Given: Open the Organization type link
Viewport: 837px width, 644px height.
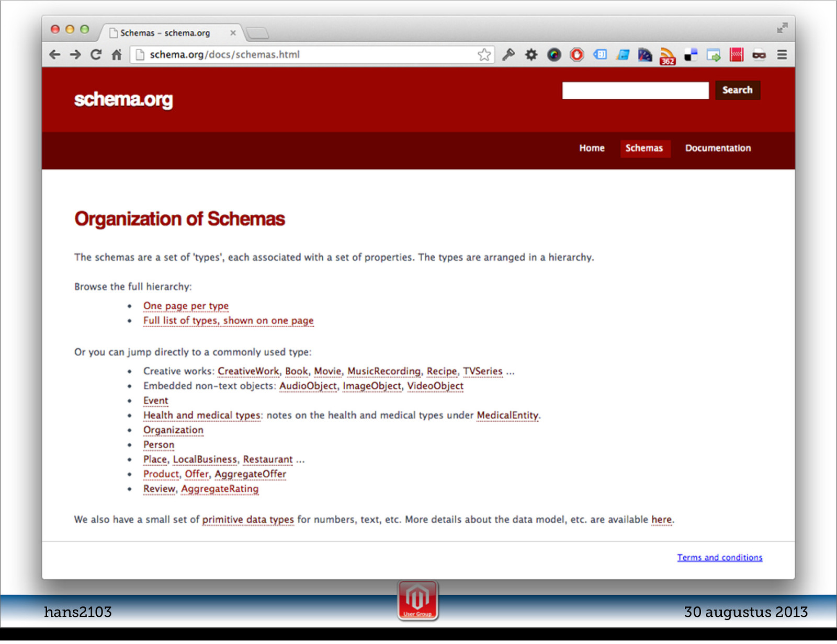Looking at the screenshot, I should [173, 430].
